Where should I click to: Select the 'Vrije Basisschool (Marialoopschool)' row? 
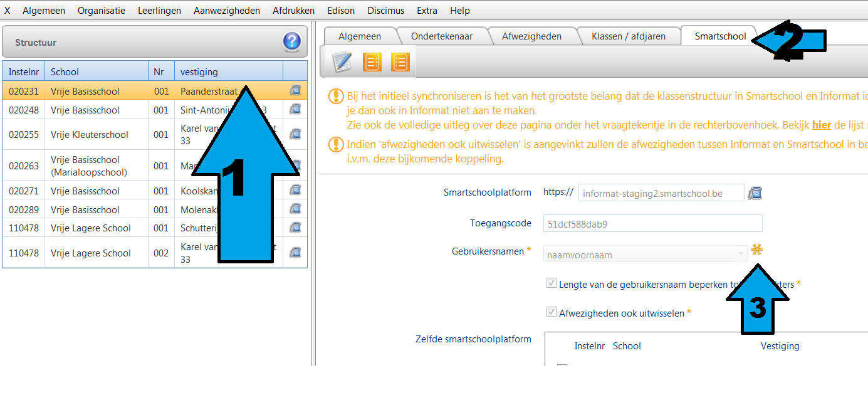click(155, 166)
